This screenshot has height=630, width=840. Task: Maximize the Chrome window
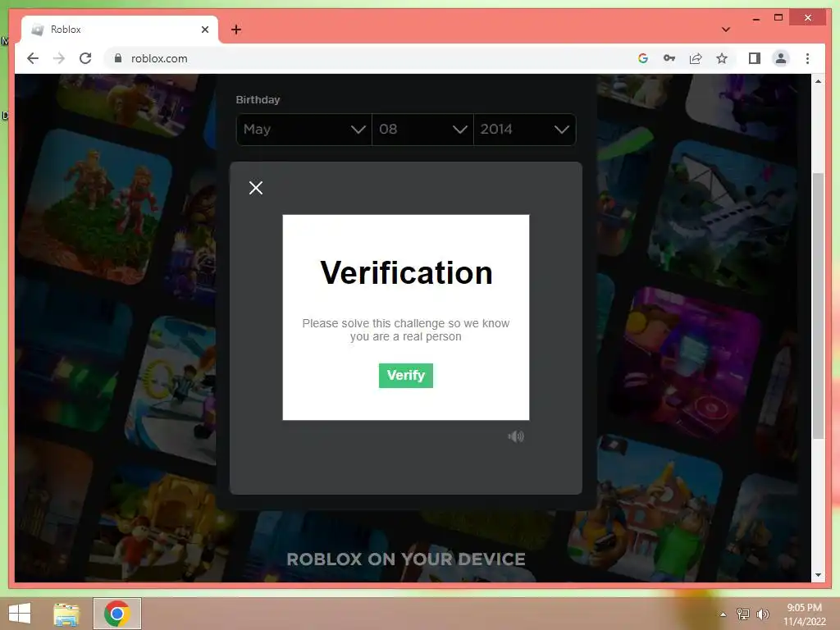coord(778,18)
